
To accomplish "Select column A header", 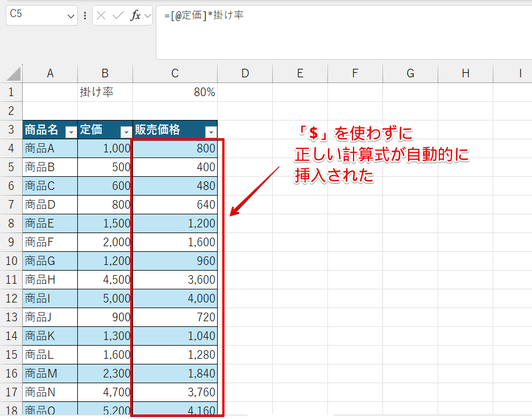I will 50,73.
